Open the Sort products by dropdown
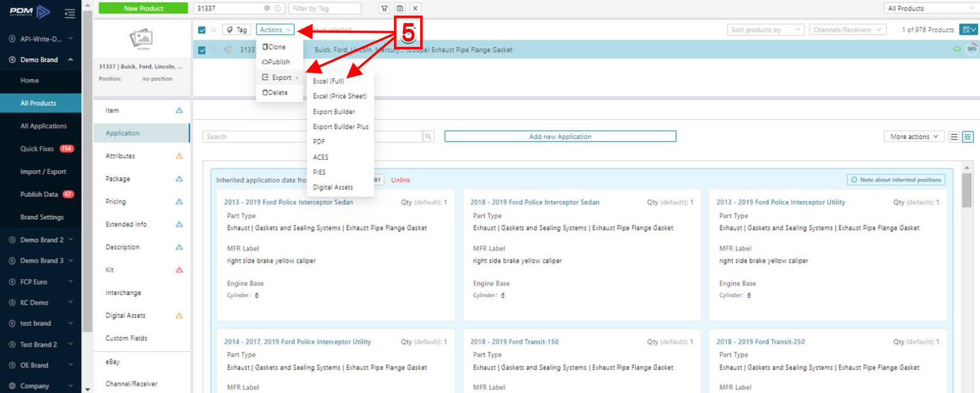980x393 pixels. click(x=765, y=30)
